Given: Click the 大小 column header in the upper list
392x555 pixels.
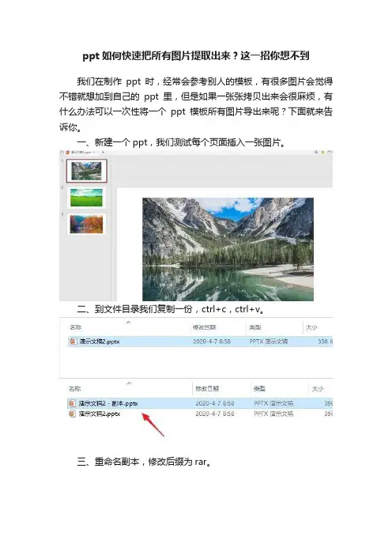Looking at the screenshot, I should tap(311, 327).
